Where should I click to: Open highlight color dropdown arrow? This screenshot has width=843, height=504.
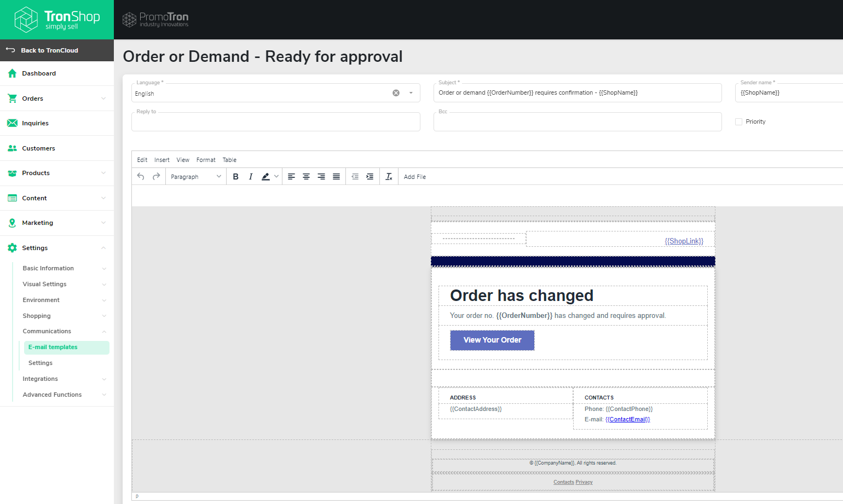coord(276,176)
